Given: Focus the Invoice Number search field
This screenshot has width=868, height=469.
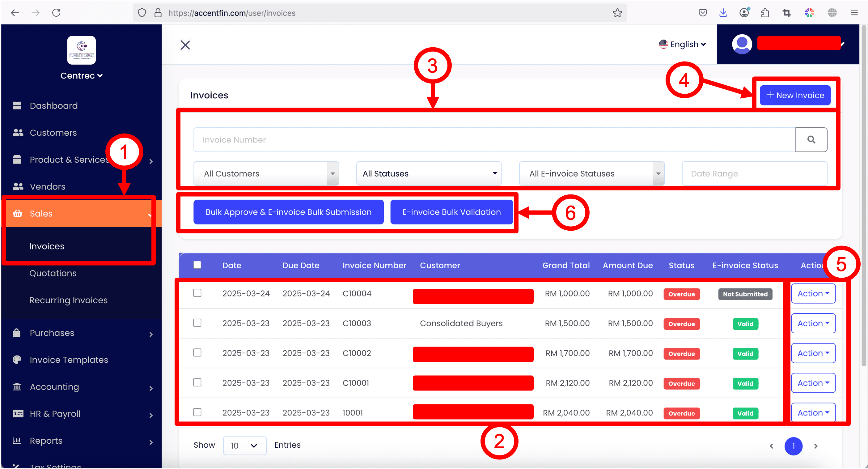Looking at the screenshot, I should [x=494, y=140].
